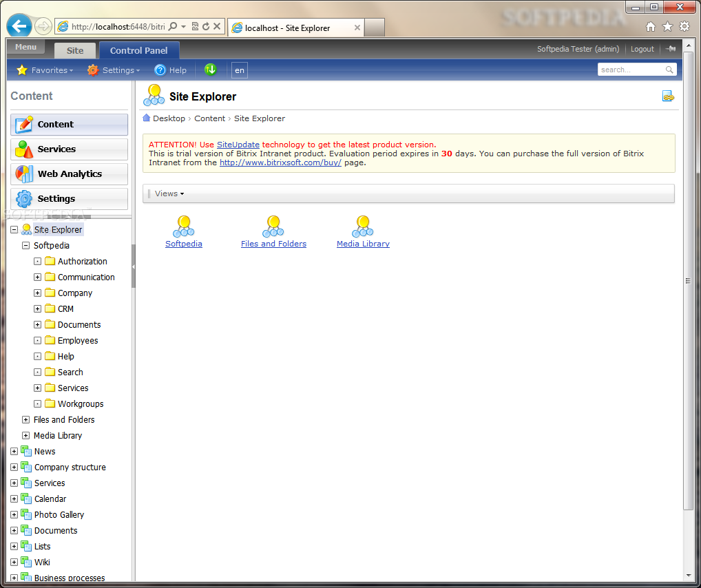Click Softpedia Tester (admin) user name

coord(578,49)
